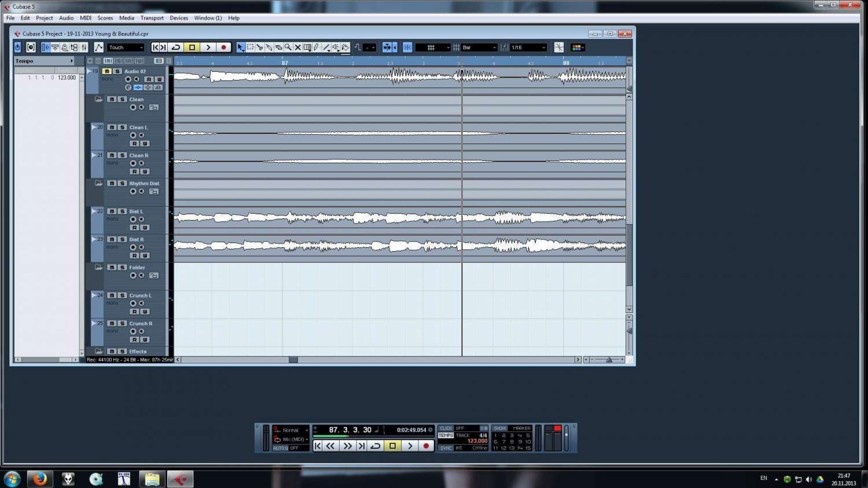Click toolbar Go to Previous Marker
This screenshot has height=488, width=868.
click(156, 47)
